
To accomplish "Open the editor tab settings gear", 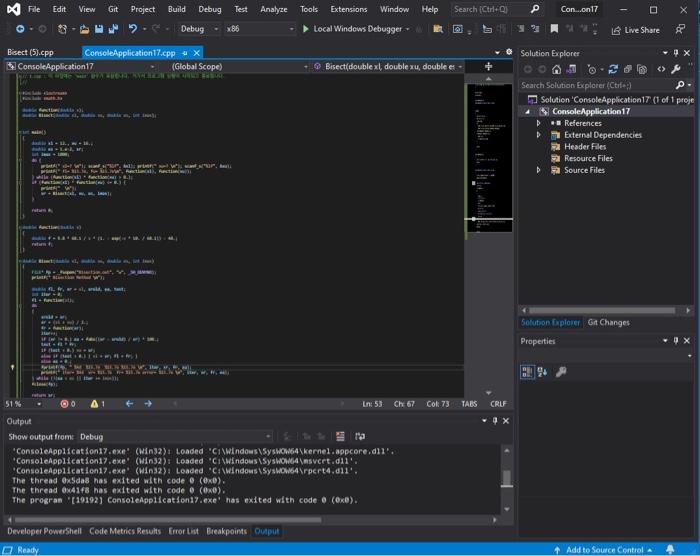I will pos(509,52).
